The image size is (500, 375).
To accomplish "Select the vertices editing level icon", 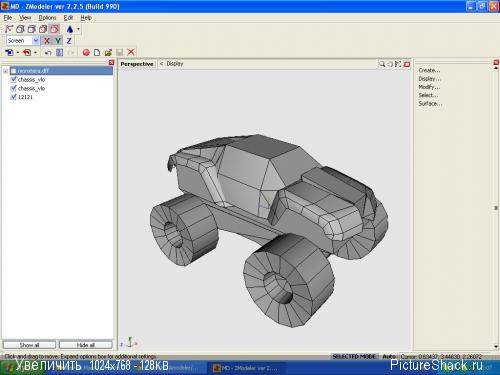I will coord(9,29).
